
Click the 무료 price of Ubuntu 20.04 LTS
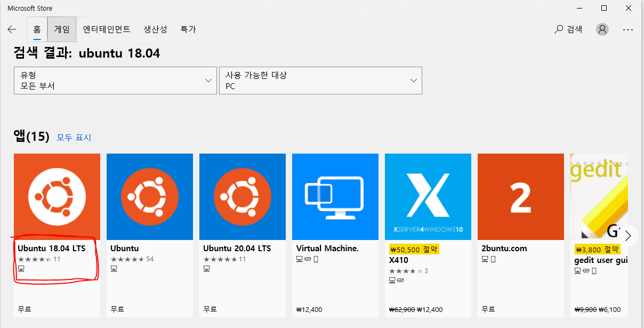[x=210, y=309]
